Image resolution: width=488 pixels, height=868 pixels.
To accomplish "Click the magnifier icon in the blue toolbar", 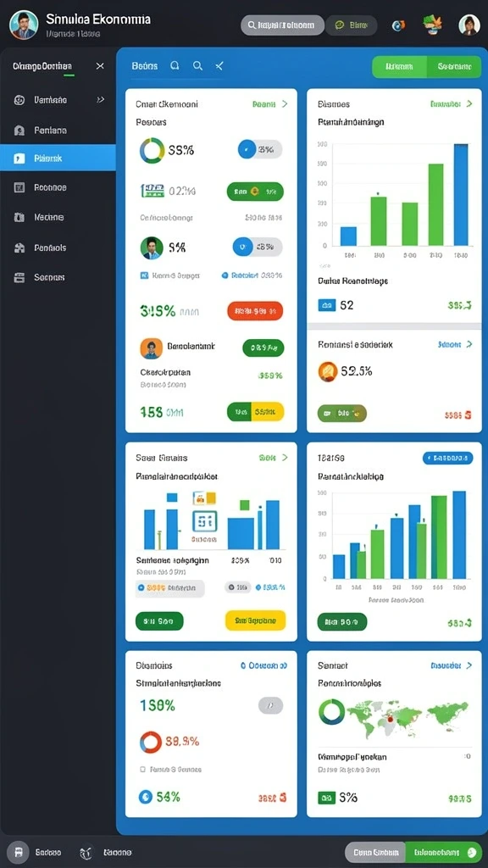I will pos(197,66).
